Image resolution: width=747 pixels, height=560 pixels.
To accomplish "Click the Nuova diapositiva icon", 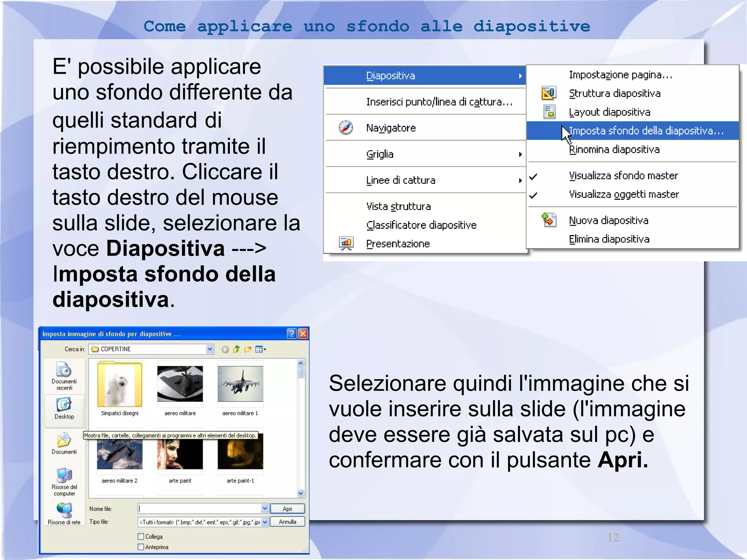I will [549, 220].
